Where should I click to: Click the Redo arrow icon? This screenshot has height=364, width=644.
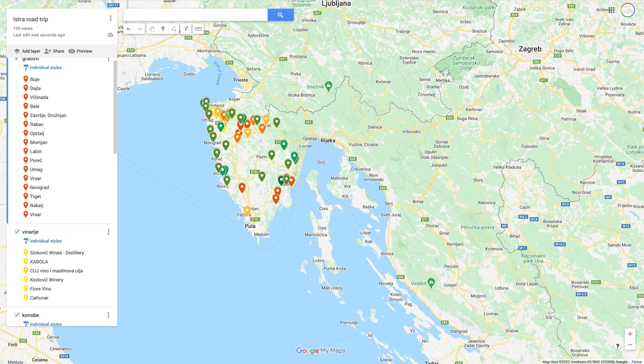139,28
